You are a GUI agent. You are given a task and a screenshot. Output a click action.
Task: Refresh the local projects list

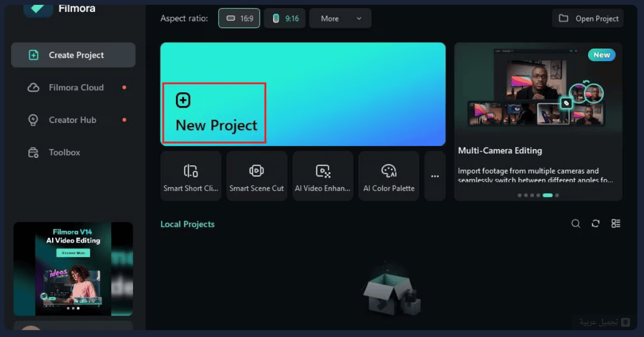point(596,224)
